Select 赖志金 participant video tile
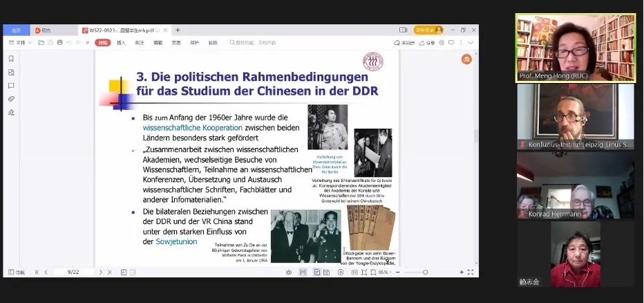Viewport: 644px width, 303px height. pyautogui.click(x=576, y=254)
